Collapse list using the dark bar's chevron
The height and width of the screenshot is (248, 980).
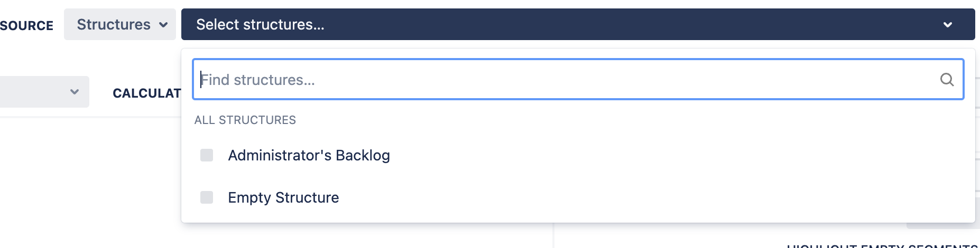(x=948, y=25)
